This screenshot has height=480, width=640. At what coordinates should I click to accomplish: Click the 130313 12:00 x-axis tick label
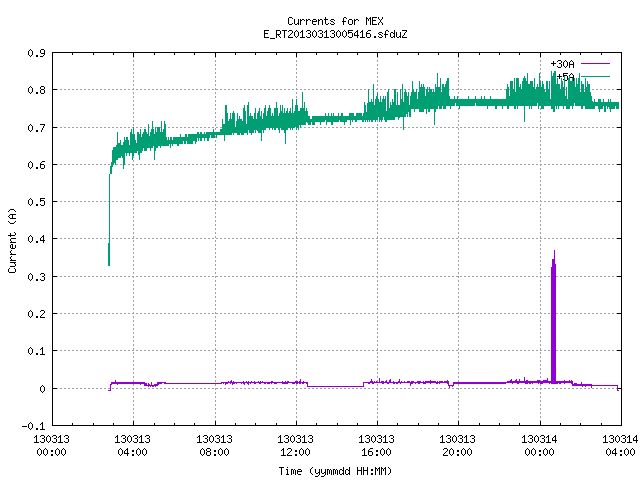295,446
